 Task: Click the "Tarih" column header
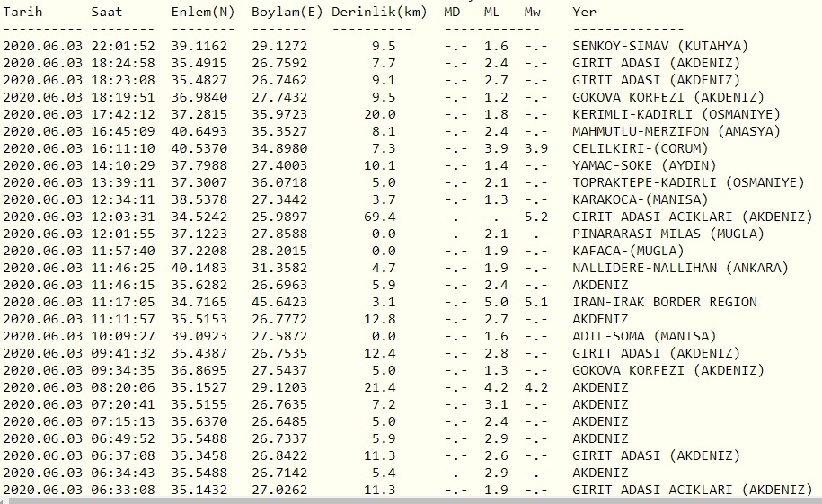pos(22,13)
